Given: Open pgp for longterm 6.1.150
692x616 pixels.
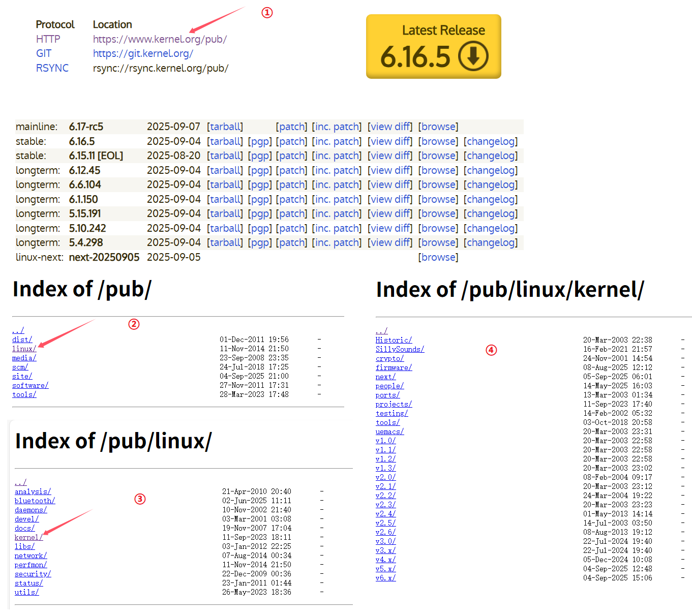Looking at the screenshot, I should [260, 199].
